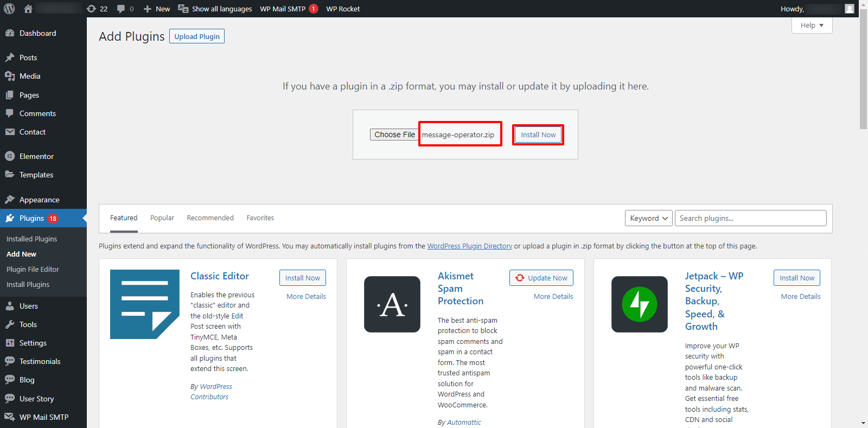
Task: Click the Jetpack plugin icon
Action: coord(640,304)
